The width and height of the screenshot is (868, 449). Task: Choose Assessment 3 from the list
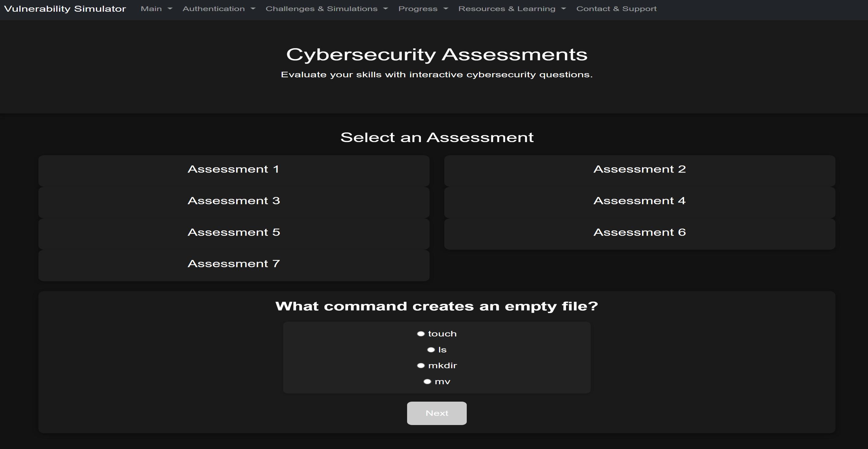[233, 201]
